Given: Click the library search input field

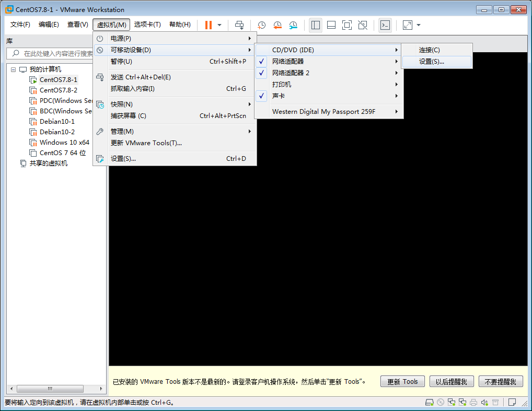Looking at the screenshot, I should tap(52, 54).
